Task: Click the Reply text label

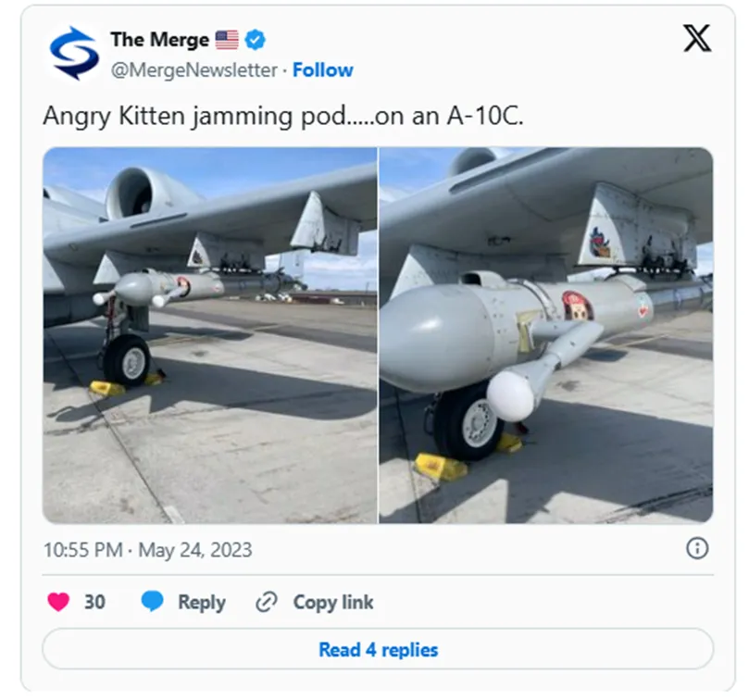Action: tap(202, 602)
